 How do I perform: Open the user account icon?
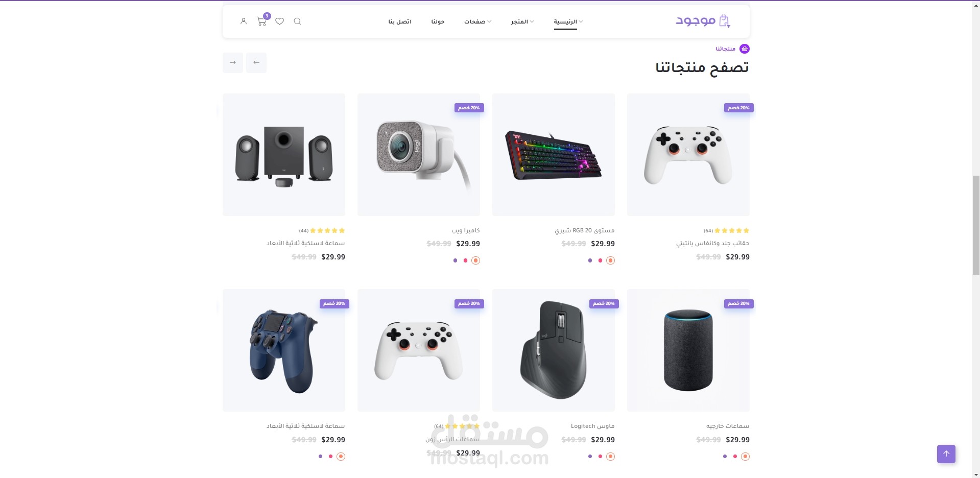point(244,21)
